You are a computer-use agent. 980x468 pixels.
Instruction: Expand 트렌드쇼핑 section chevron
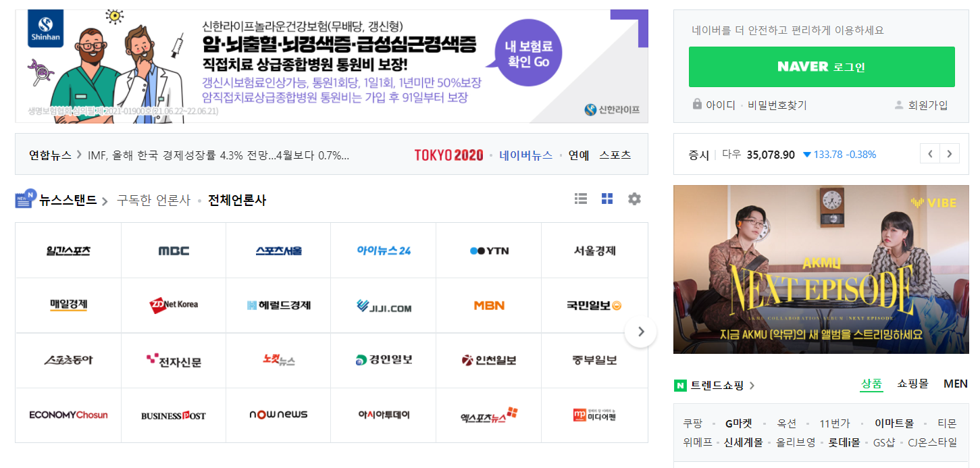(752, 386)
